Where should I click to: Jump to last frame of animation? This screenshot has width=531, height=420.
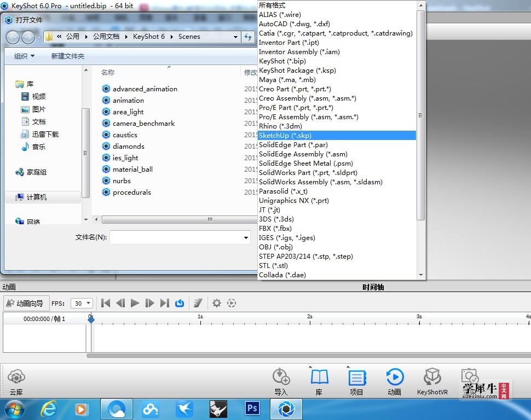pyautogui.click(x=164, y=303)
